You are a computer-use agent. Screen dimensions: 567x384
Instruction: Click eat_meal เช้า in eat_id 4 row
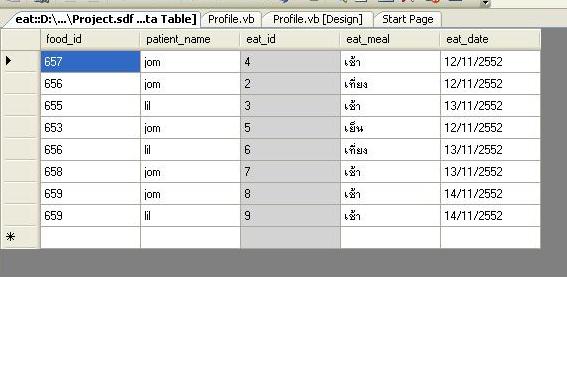(391, 62)
